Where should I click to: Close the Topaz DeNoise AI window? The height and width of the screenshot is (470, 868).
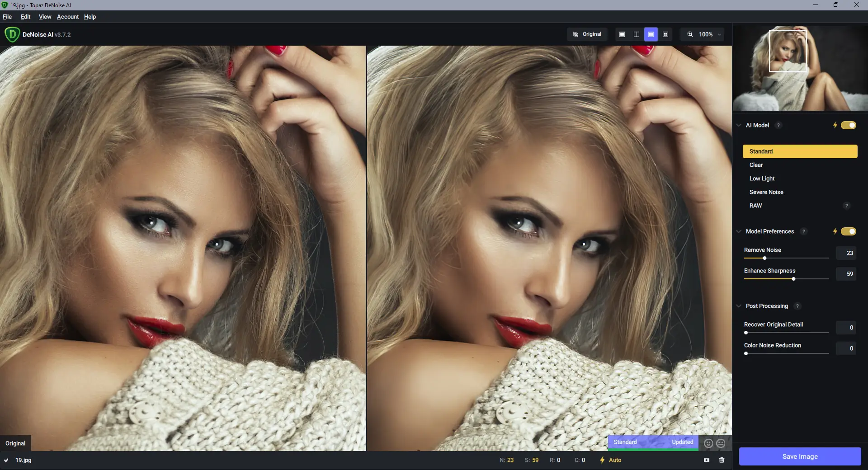coord(857,5)
